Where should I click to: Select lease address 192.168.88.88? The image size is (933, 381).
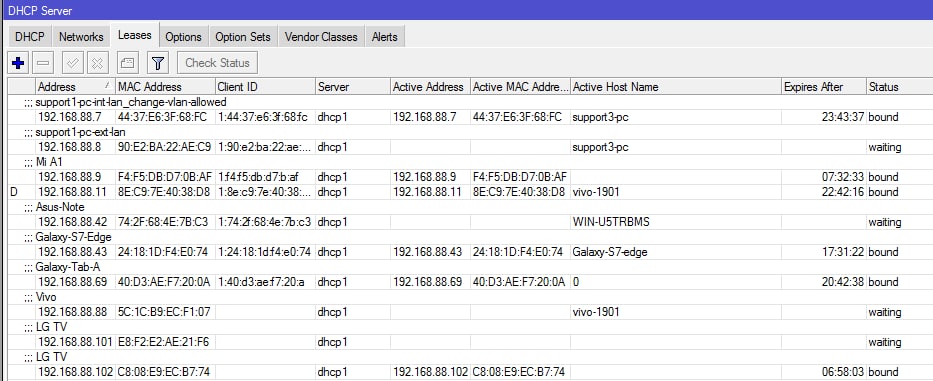click(x=73, y=312)
